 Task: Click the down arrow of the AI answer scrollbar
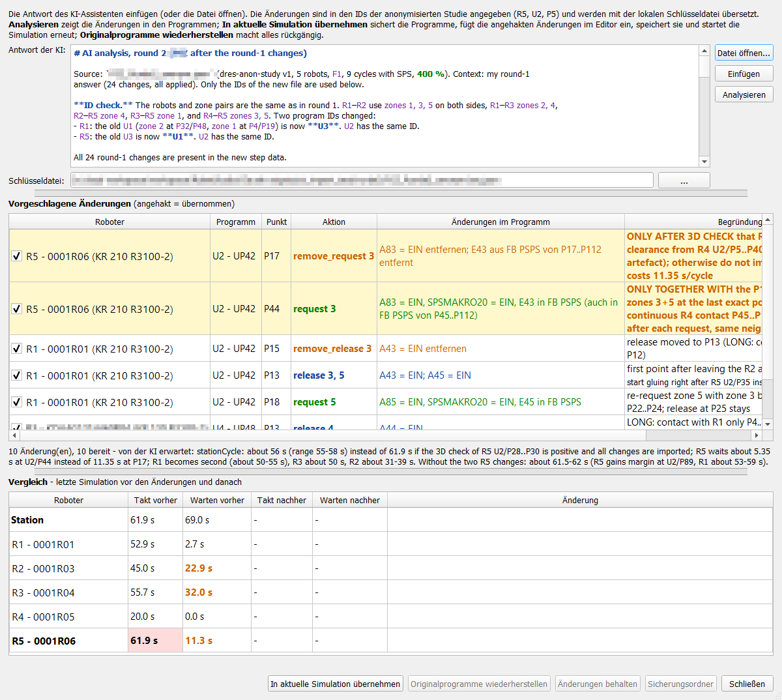coord(704,162)
